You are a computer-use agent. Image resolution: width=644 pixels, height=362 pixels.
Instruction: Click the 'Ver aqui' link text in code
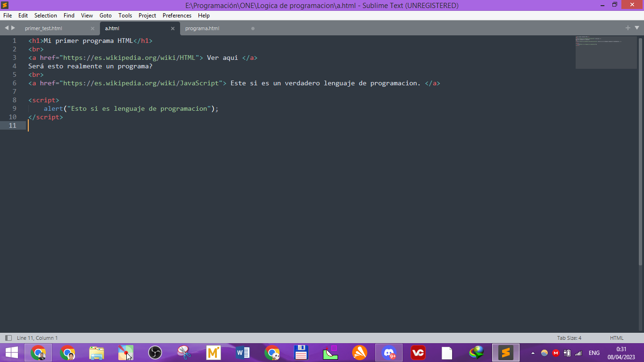tap(223, 58)
